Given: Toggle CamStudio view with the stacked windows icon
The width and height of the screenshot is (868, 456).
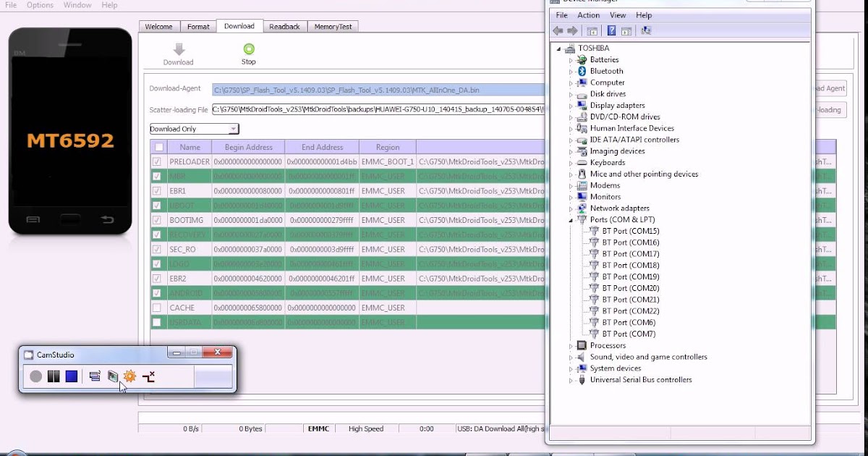Looking at the screenshot, I should (95, 376).
